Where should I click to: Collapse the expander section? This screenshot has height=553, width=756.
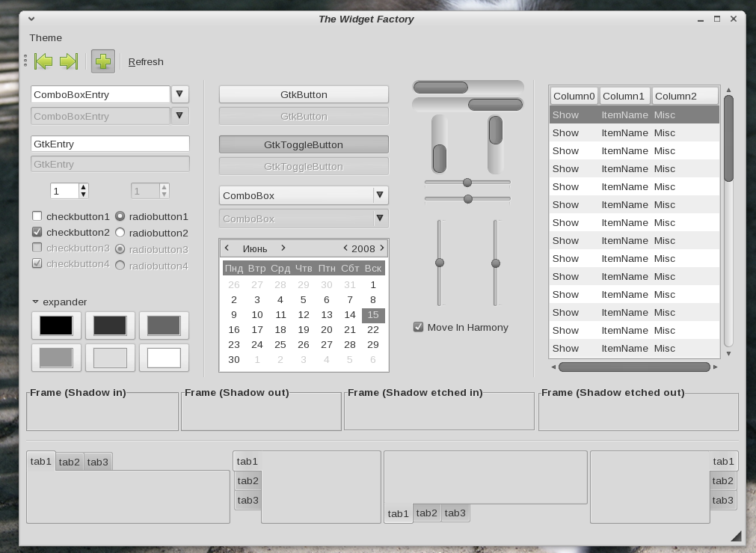point(35,302)
